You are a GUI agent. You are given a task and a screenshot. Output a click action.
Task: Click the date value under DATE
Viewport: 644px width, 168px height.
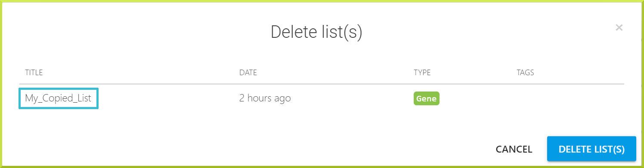point(265,98)
